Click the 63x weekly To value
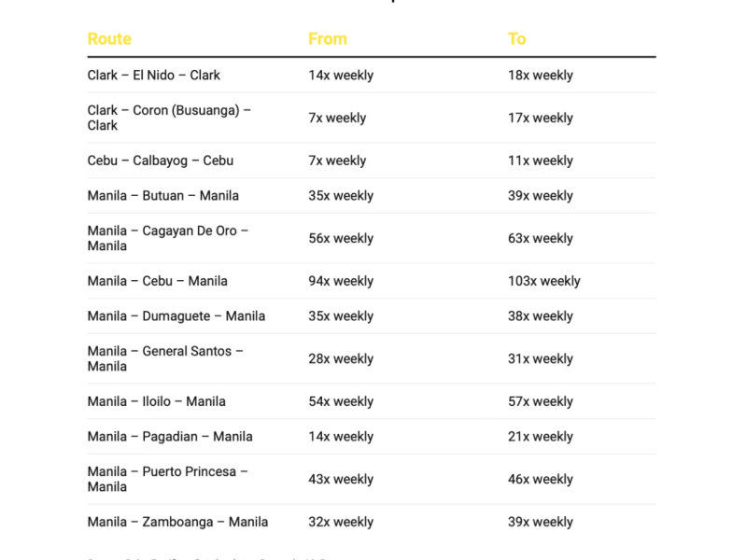Image resolution: width=747 pixels, height=560 pixels. tap(541, 238)
